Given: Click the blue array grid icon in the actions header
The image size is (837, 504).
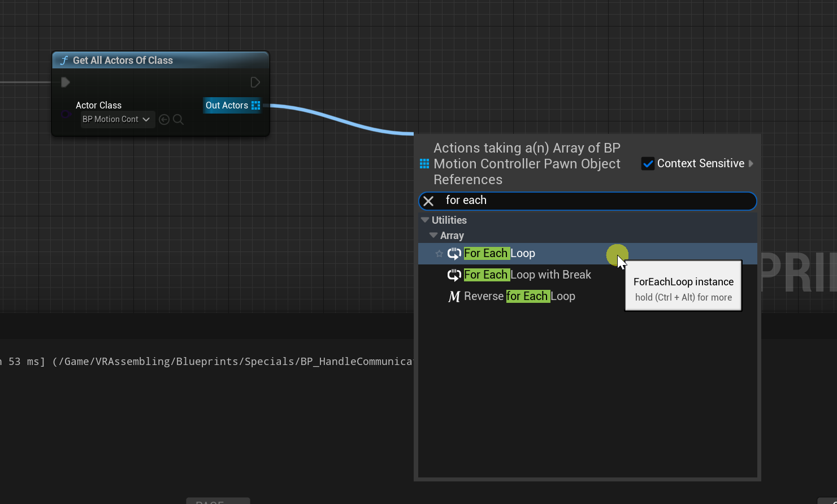Looking at the screenshot, I should tap(424, 164).
